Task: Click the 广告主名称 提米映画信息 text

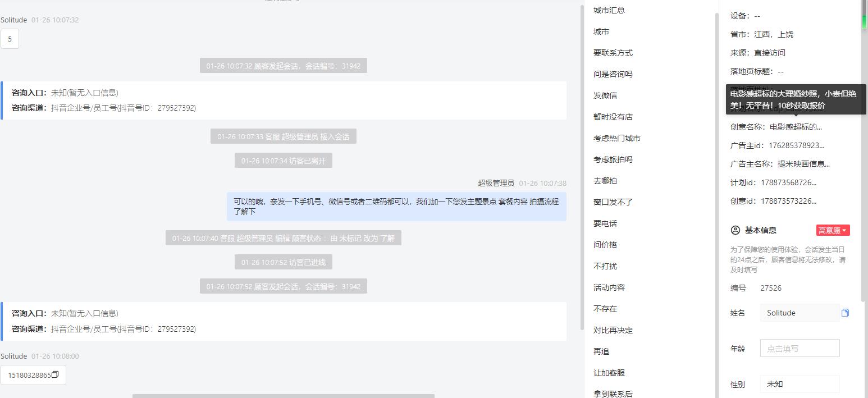Action: tap(803, 164)
